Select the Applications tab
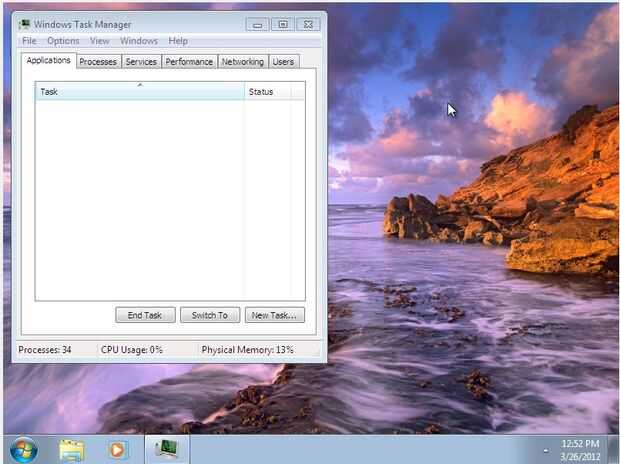 pyautogui.click(x=49, y=60)
